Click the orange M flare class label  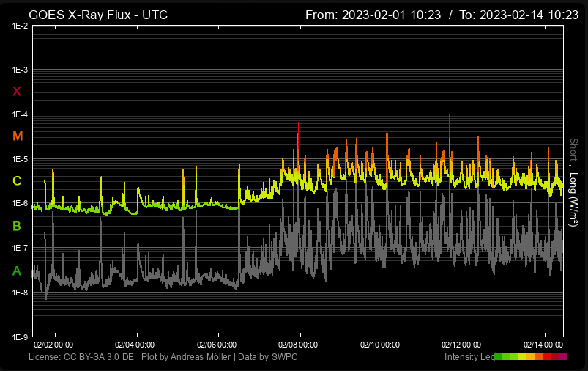click(x=18, y=136)
